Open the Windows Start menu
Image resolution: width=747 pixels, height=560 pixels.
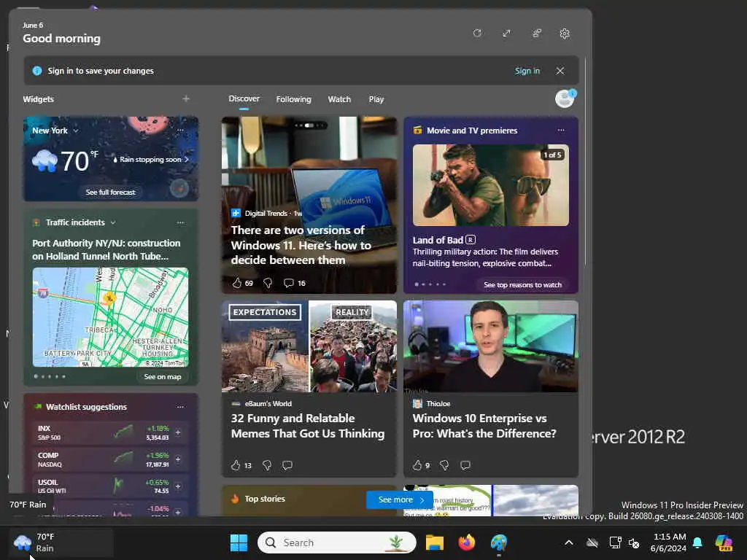point(239,542)
